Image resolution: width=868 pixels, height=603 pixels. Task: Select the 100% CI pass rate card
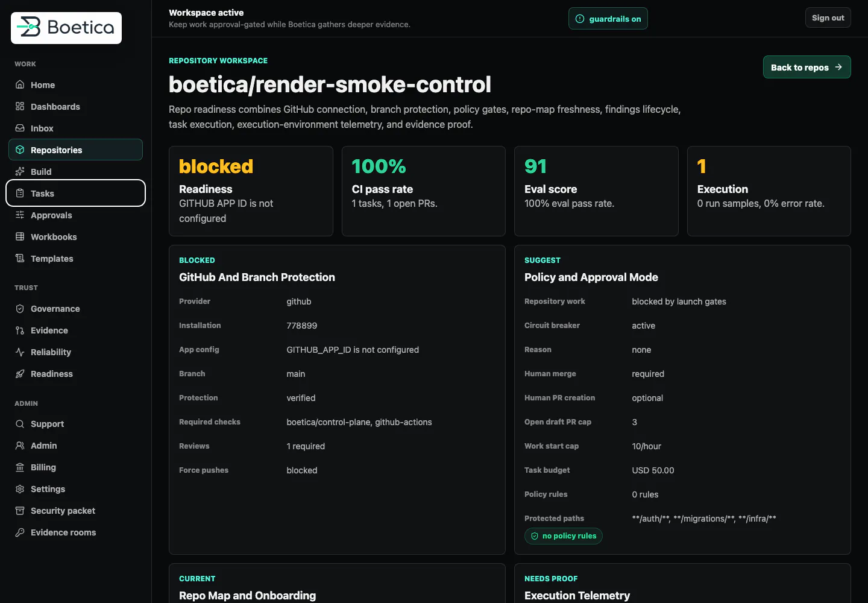(423, 191)
